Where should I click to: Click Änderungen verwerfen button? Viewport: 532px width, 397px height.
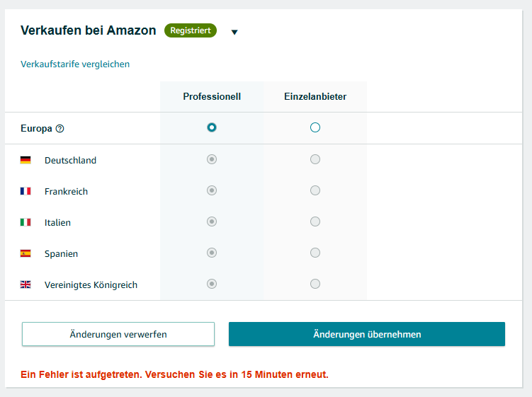click(x=118, y=334)
